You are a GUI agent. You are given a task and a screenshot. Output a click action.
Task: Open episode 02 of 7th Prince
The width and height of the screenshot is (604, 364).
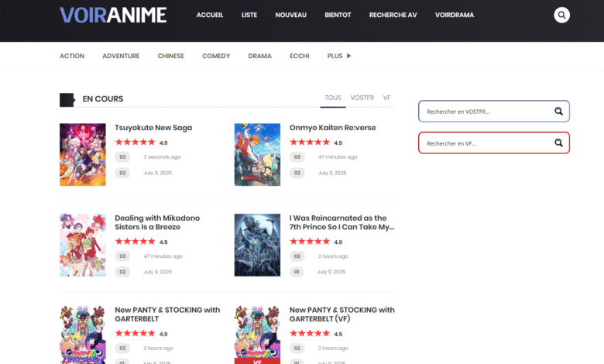(x=297, y=256)
